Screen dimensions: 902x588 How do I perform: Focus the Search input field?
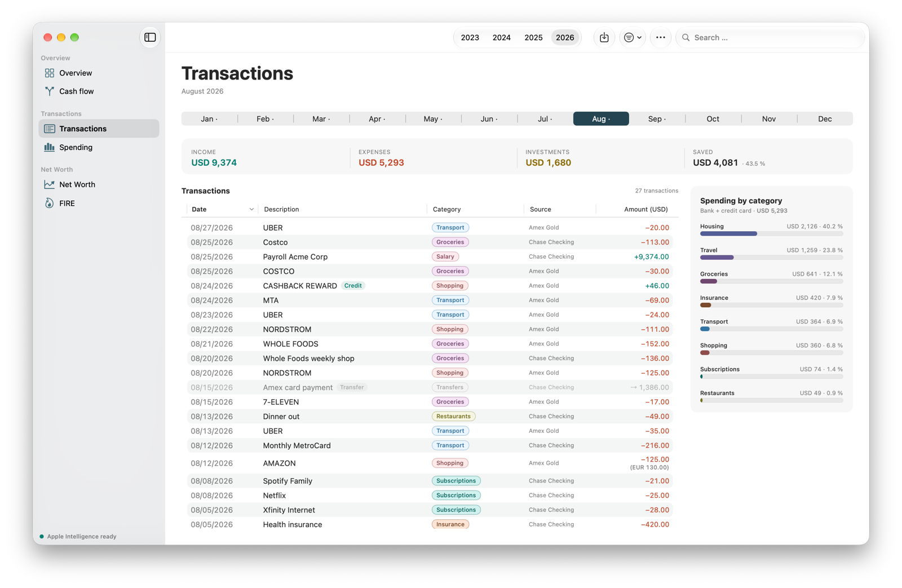pos(770,38)
